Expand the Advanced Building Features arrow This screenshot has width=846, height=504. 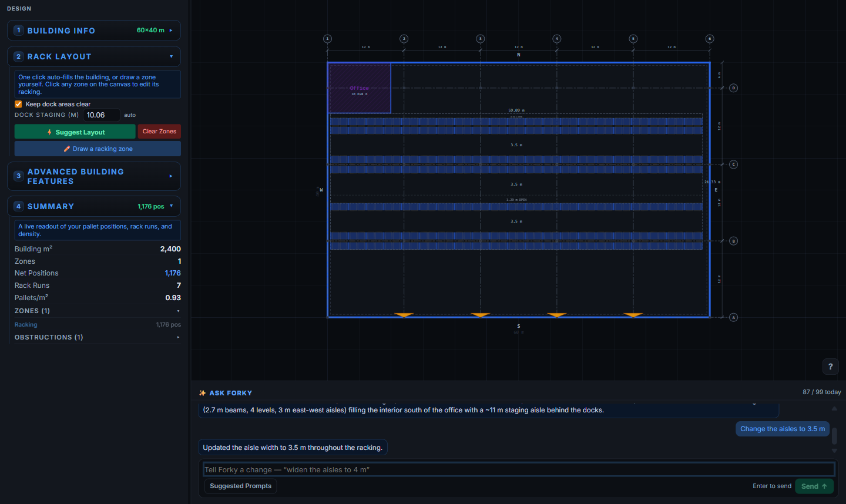(x=171, y=176)
